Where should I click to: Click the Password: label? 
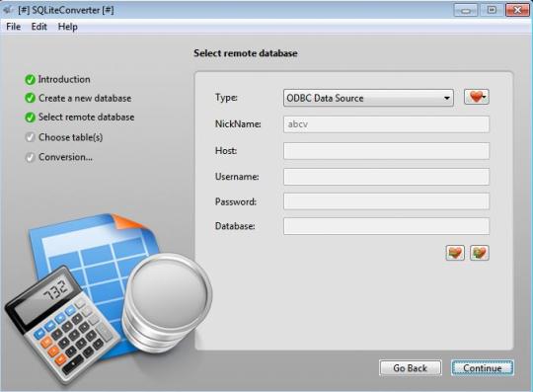point(236,201)
